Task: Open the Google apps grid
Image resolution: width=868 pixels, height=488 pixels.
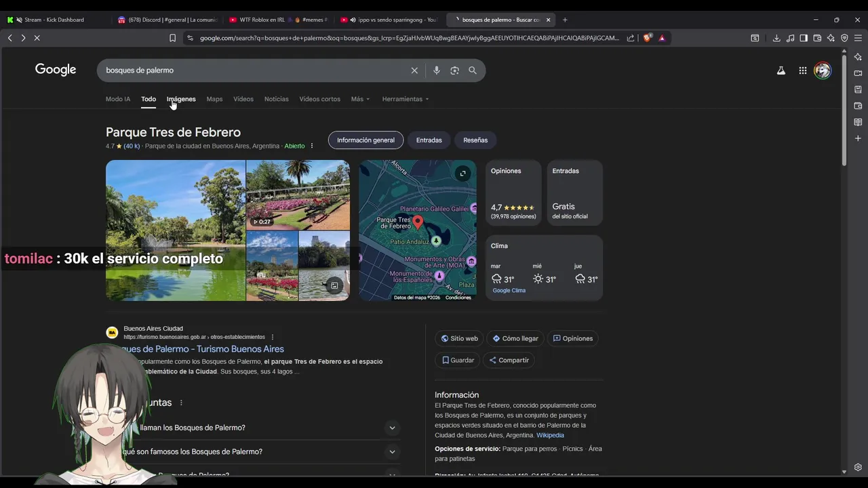Action: (803, 70)
